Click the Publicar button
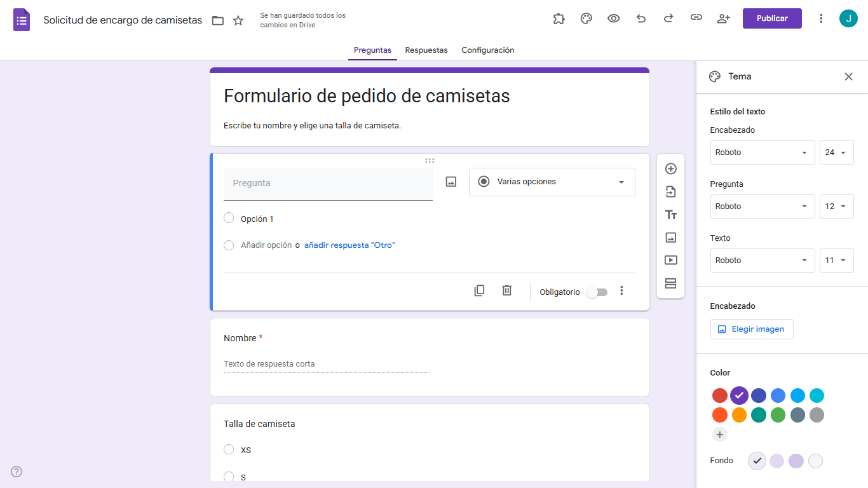This screenshot has width=868, height=488. pyautogui.click(x=771, y=18)
